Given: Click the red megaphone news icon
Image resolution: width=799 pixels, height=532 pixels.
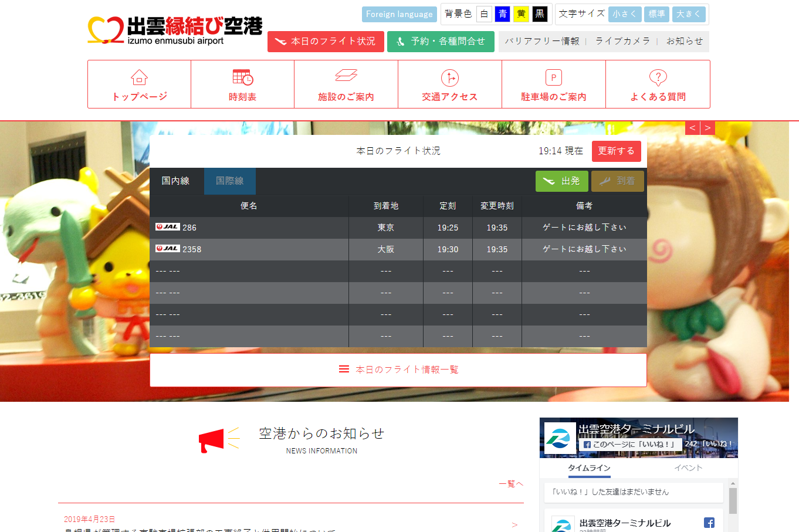Looking at the screenshot, I should pyautogui.click(x=219, y=439).
